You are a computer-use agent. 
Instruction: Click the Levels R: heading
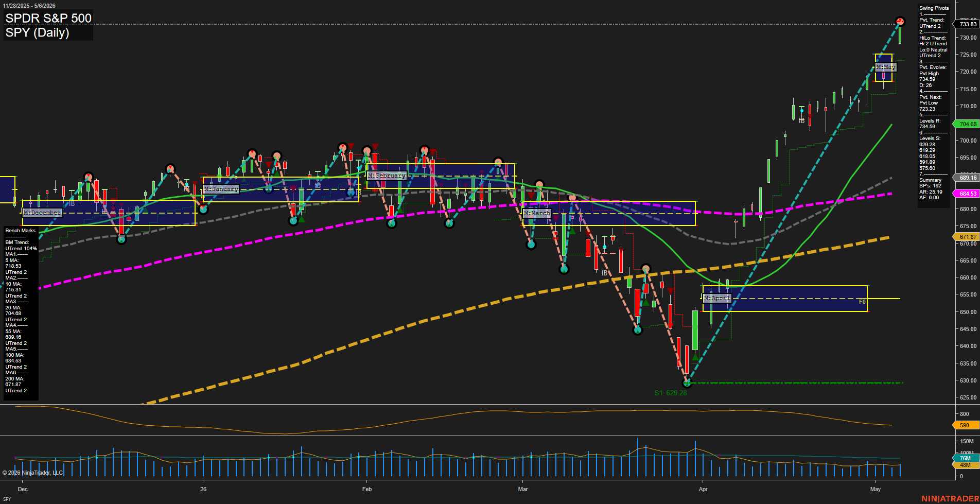pos(930,121)
